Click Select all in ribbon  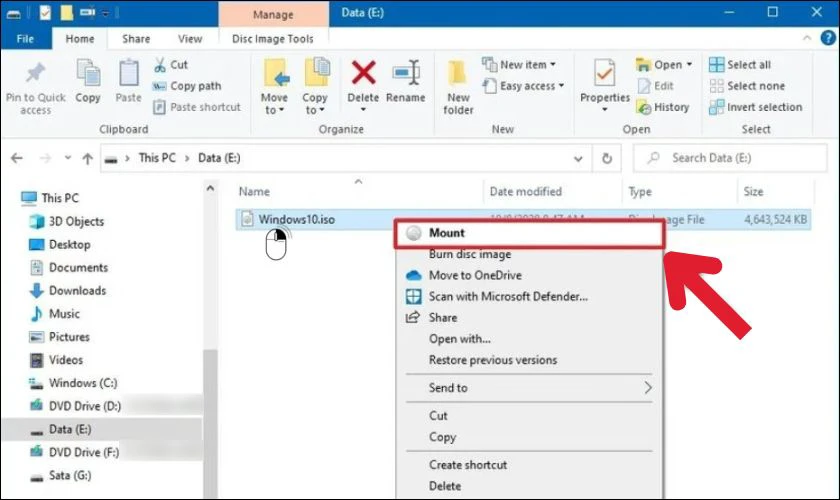[x=740, y=65]
